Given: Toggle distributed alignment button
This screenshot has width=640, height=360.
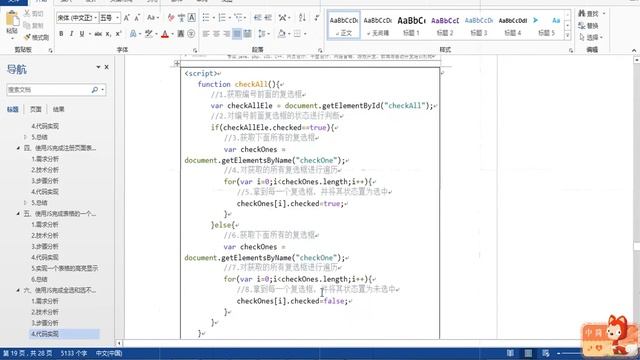Looking at the screenshot, I should click(x=247, y=34).
